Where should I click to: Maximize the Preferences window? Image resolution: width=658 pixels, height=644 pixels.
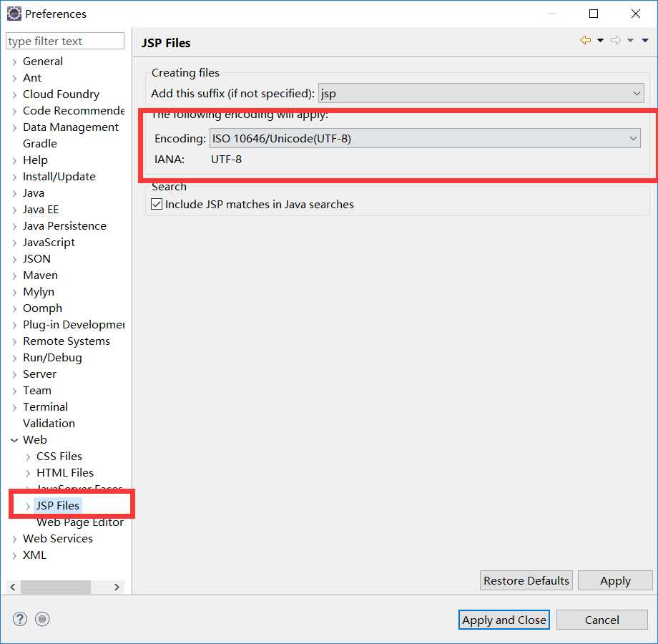[594, 14]
